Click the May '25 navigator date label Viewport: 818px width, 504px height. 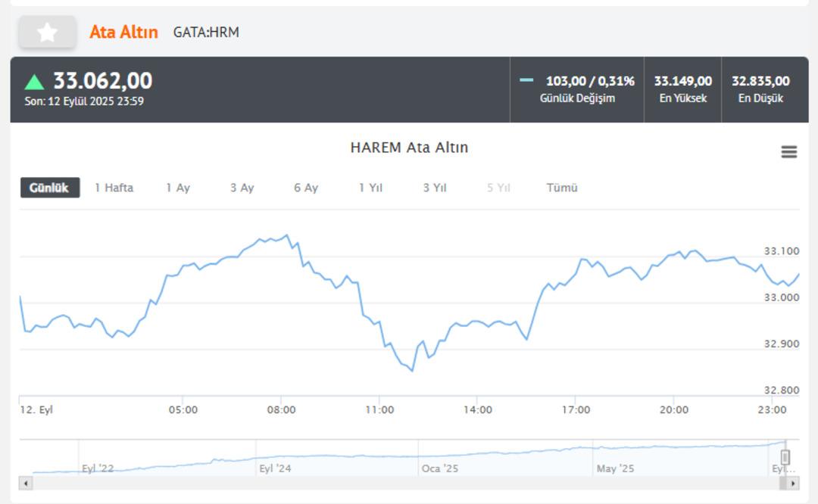615,468
